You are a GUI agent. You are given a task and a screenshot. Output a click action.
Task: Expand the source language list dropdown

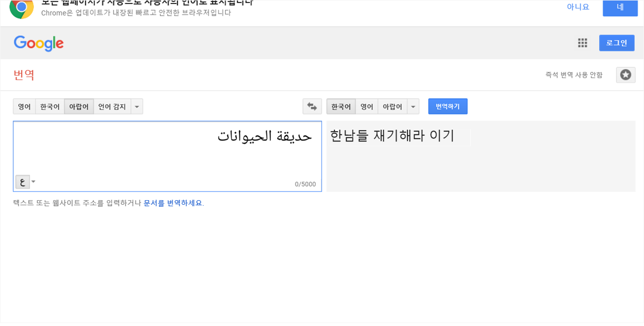coord(137,107)
